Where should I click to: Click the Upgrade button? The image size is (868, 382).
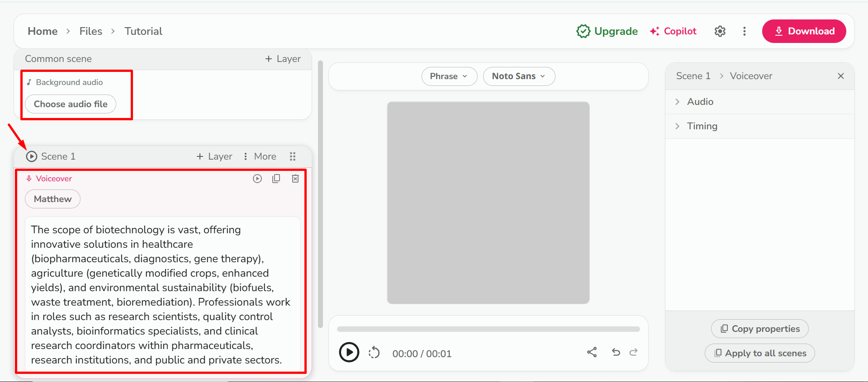607,31
